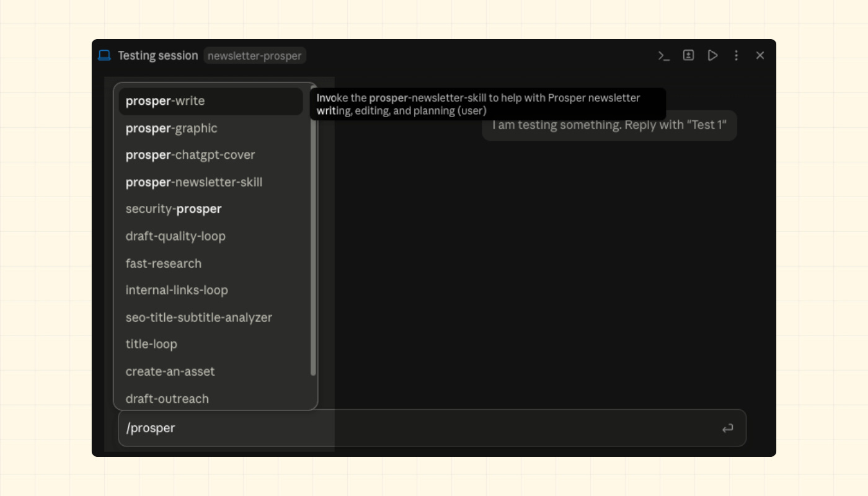Click the 'I am testing something' message bubble

(609, 125)
